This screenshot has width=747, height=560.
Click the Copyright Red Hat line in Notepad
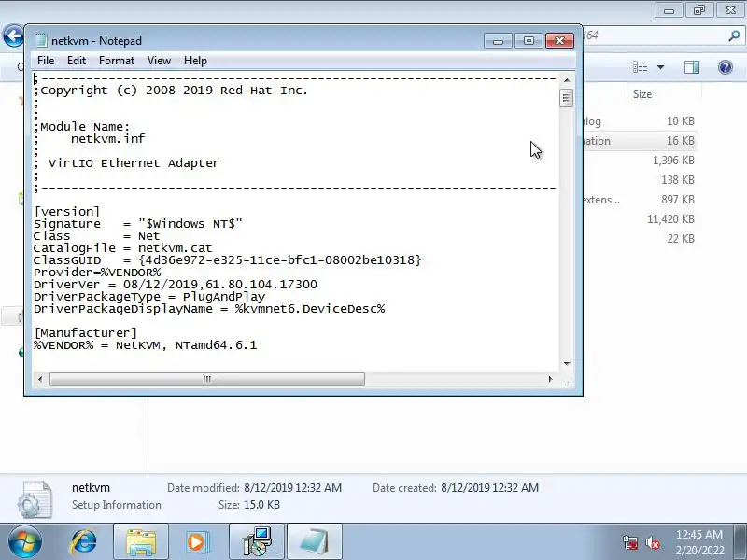(171, 91)
